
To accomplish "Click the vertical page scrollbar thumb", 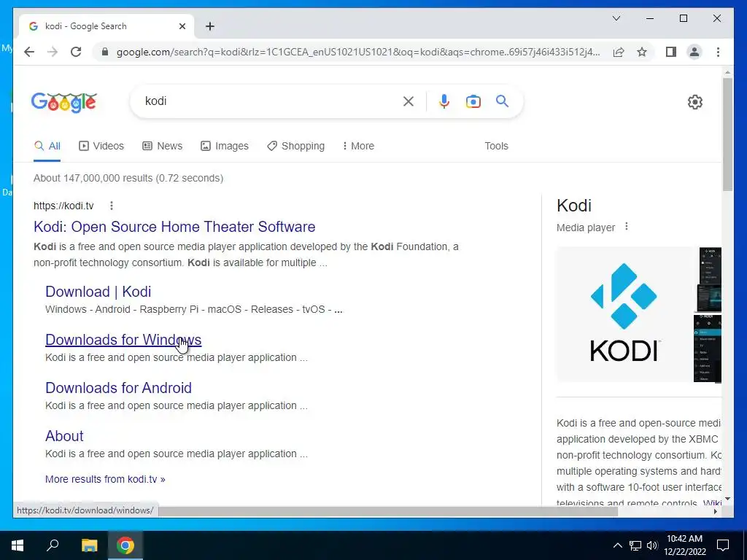I will click(x=727, y=134).
